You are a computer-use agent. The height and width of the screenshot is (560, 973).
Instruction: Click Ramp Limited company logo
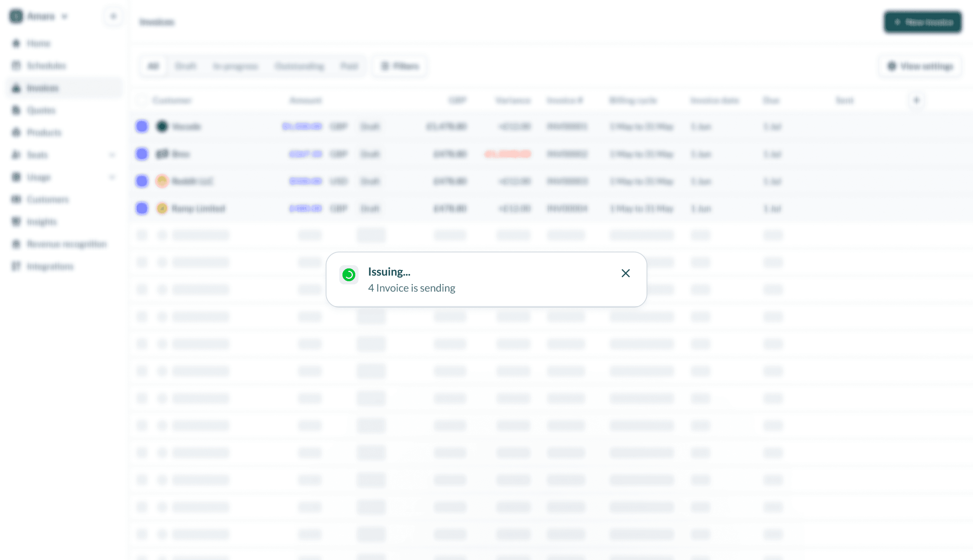pyautogui.click(x=162, y=208)
